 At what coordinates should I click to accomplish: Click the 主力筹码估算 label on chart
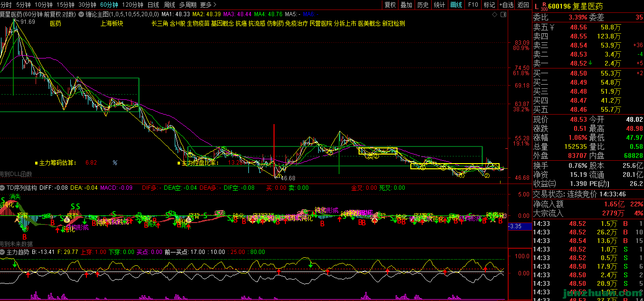click(57, 163)
